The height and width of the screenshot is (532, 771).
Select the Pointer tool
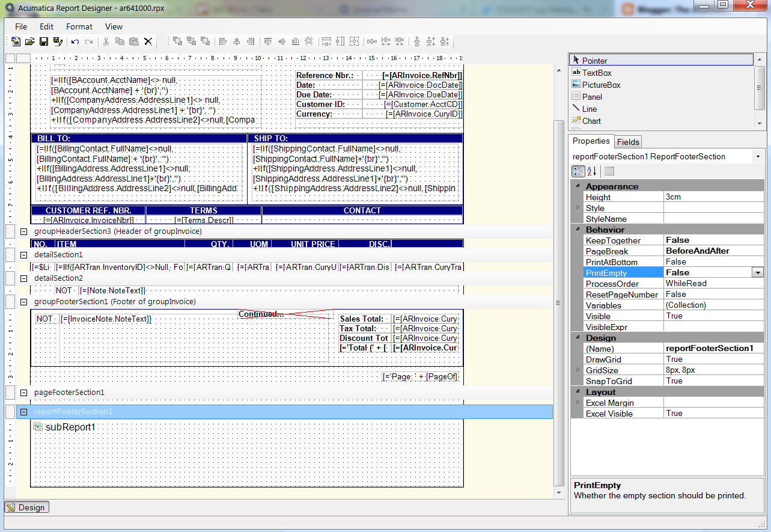click(601, 59)
